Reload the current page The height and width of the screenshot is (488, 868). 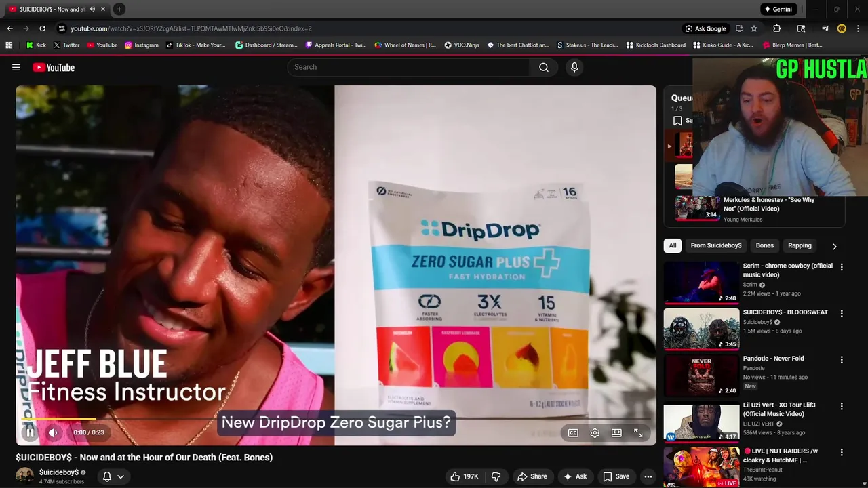click(42, 28)
